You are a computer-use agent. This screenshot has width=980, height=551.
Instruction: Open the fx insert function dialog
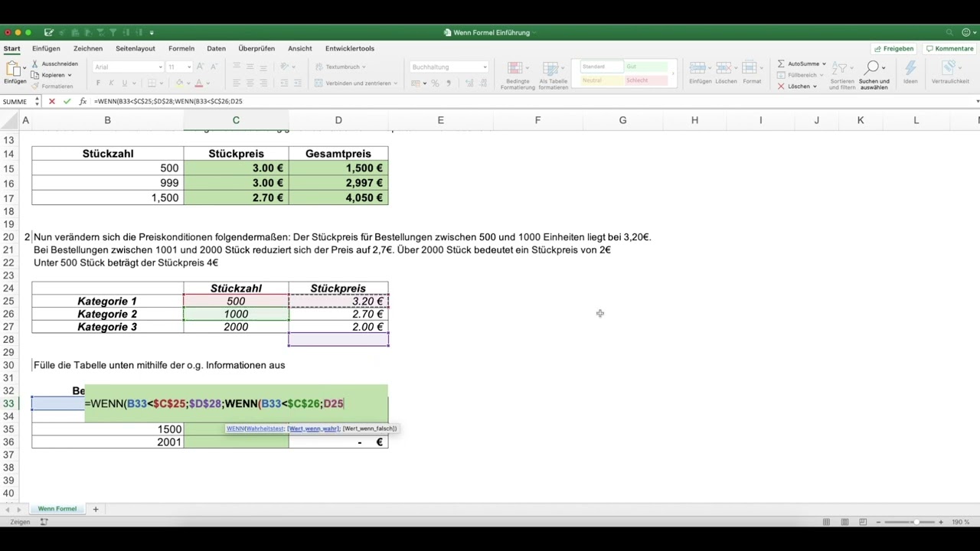click(x=83, y=101)
